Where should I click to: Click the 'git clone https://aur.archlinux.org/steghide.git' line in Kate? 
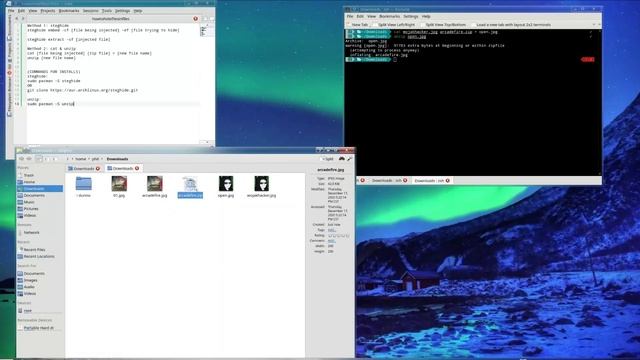[82, 90]
